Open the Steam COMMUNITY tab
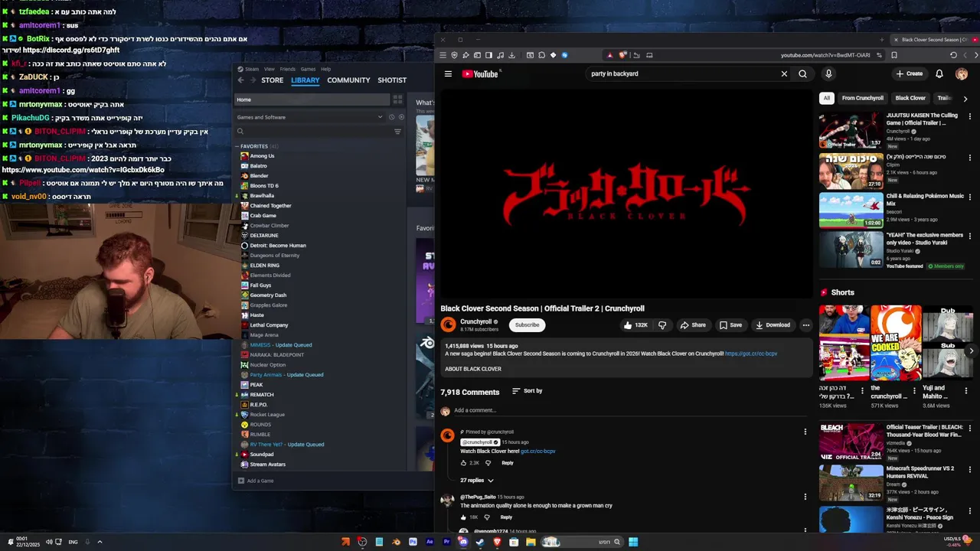This screenshot has height=551, width=980. pyautogui.click(x=348, y=80)
